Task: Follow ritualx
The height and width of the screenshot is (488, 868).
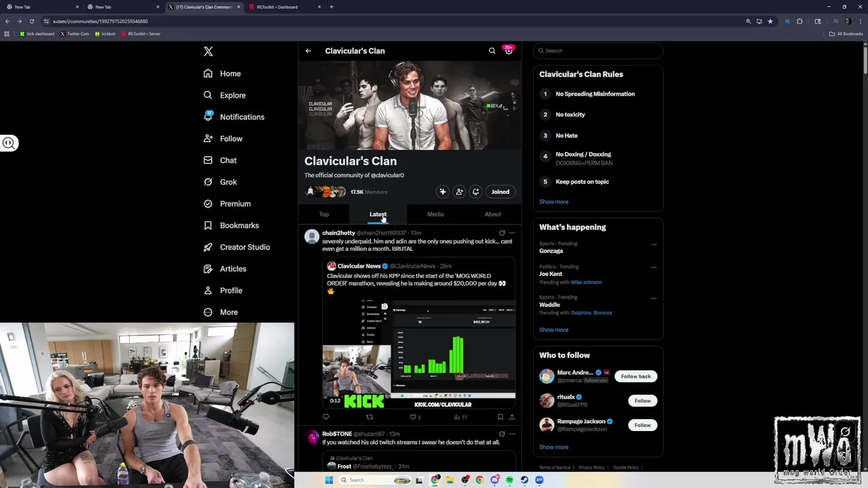Action: click(x=642, y=401)
